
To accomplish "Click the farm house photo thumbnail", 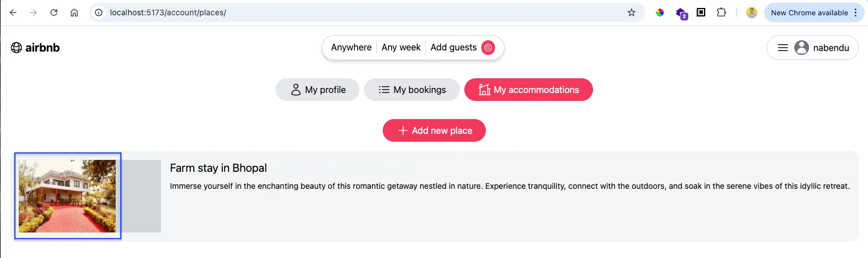I will coord(67,196).
